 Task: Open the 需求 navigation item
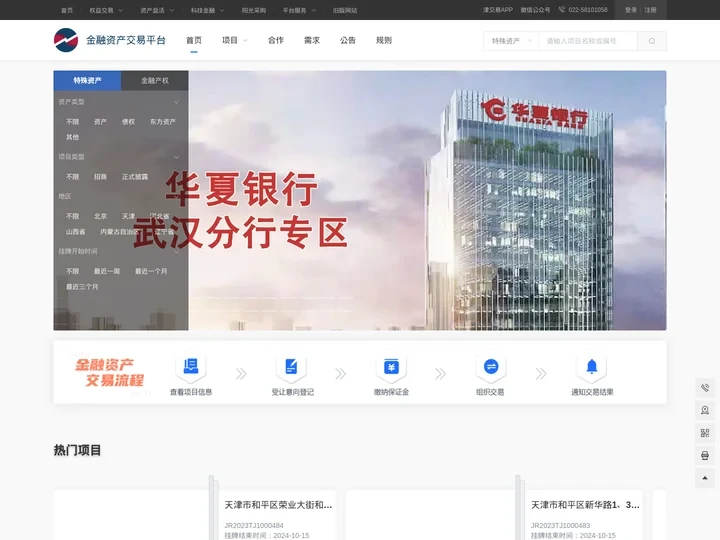coord(312,40)
